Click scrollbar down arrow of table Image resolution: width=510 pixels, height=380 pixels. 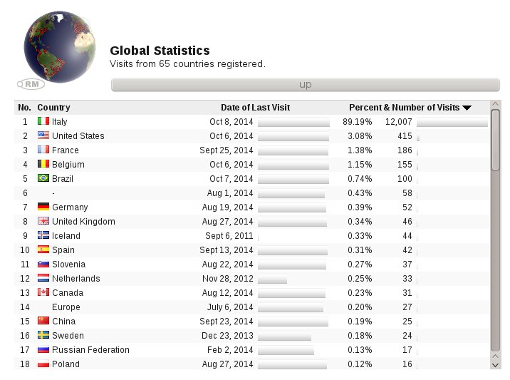(496, 365)
